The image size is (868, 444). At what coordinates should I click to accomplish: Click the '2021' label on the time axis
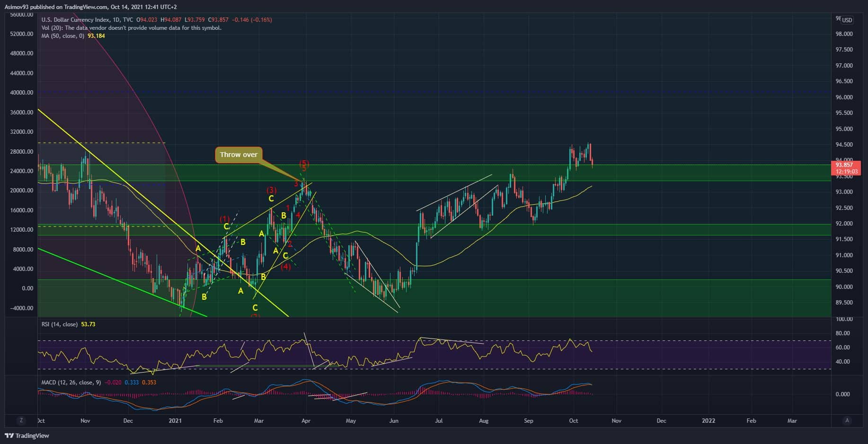[x=175, y=421]
